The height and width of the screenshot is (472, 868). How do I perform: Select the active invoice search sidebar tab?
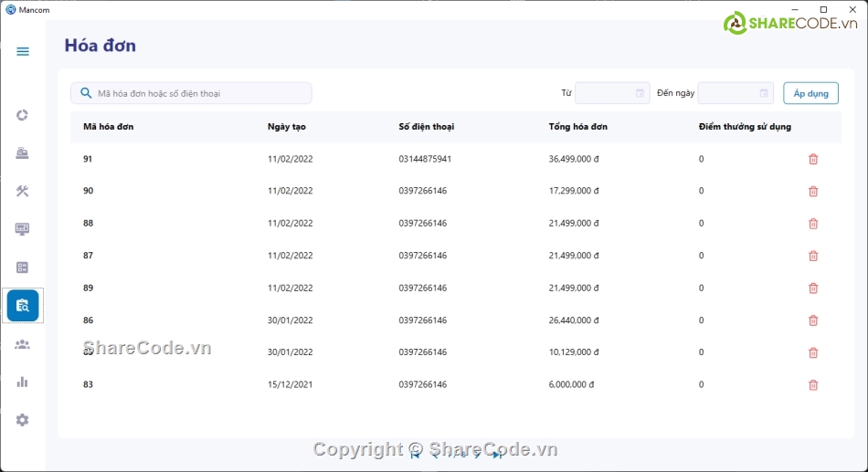[x=23, y=306]
